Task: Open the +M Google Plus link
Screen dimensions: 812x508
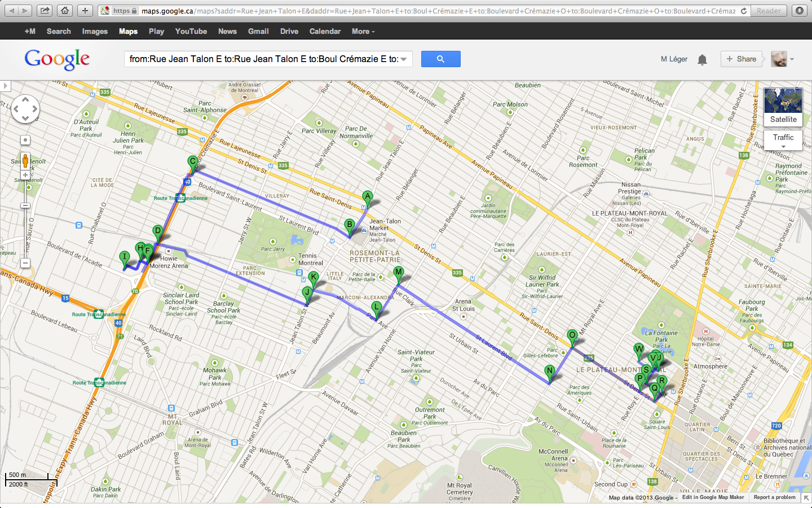Action: [30, 31]
